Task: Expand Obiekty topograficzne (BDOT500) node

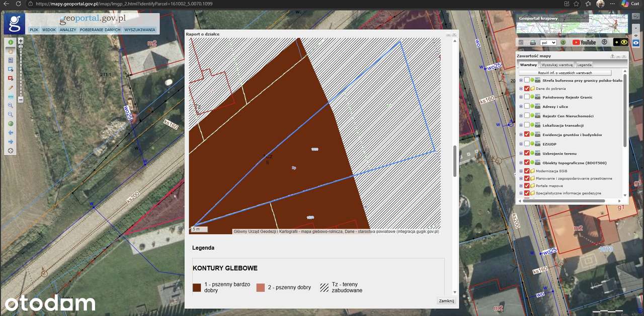Action: pyautogui.click(x=521, y=163)
